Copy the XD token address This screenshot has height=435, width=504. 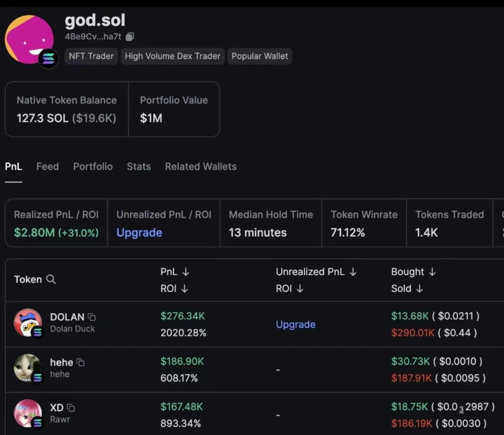tap(71, 407)
